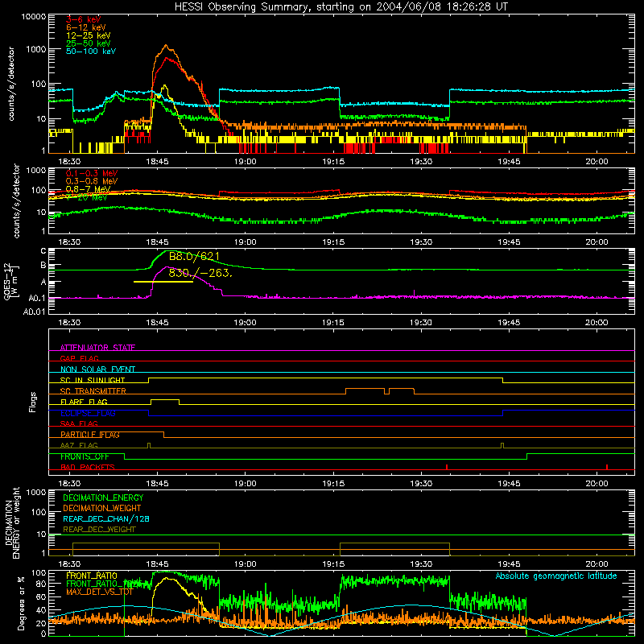Click the ECLIPSE_FLAG label

(88, 413)
